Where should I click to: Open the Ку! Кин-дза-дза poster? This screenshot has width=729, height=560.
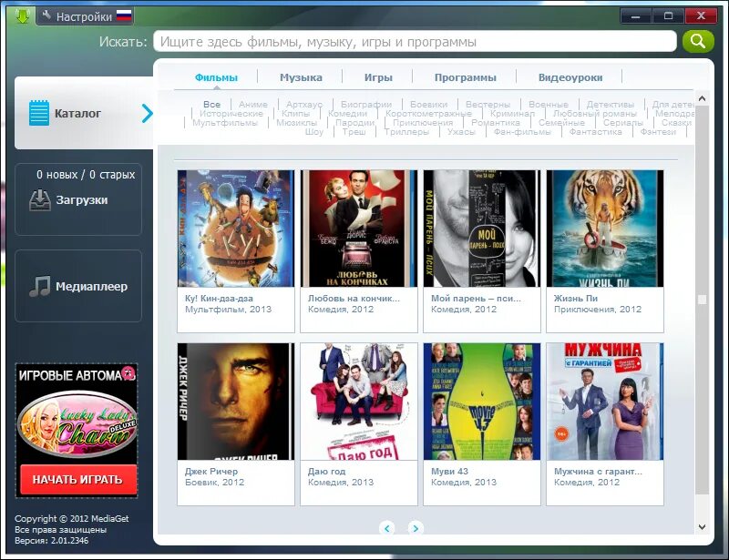[236, 229]
